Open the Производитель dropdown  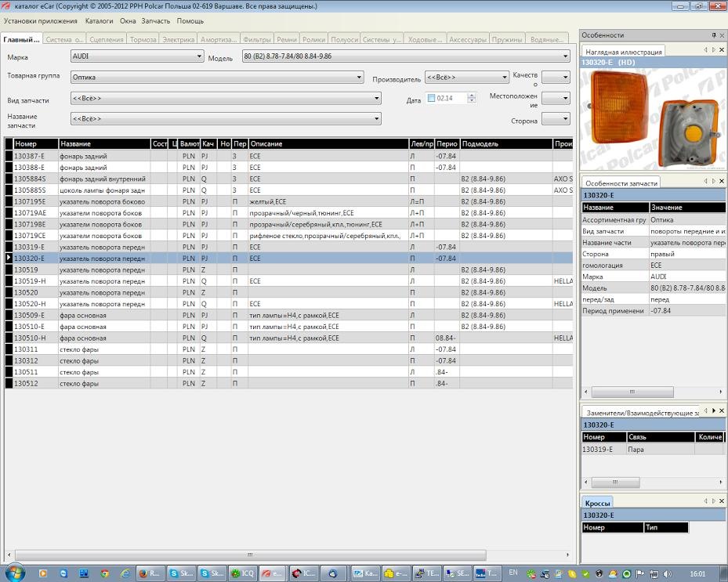click(466, 78)
